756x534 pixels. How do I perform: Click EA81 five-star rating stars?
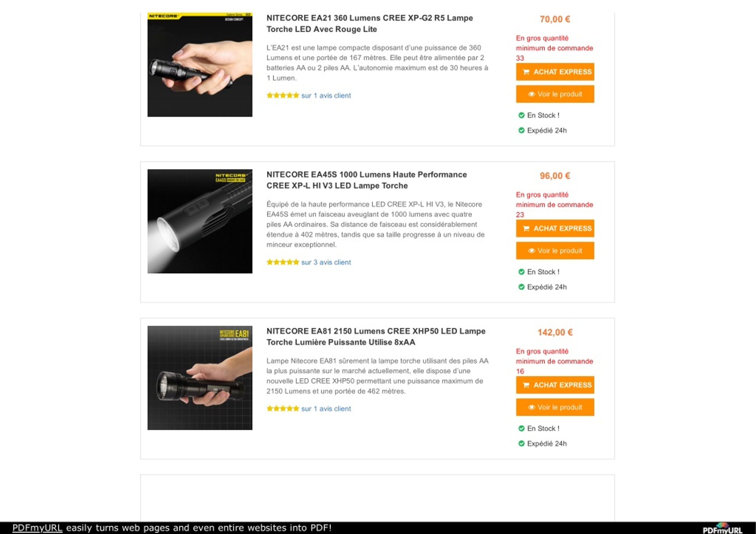(x=283, y=408)
